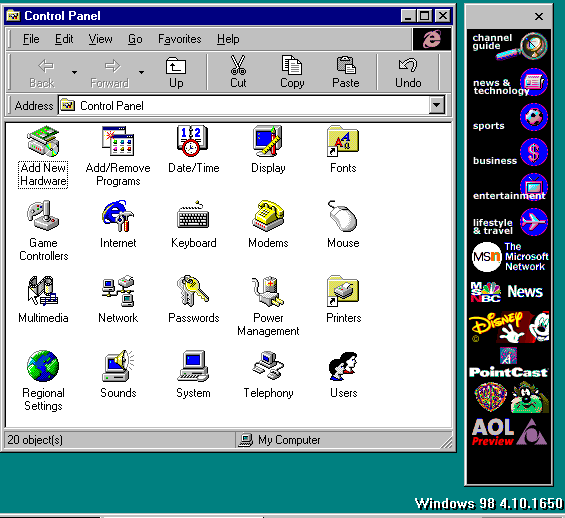The image size is (565, 518).
Task: Open the Forward button history dropdown arrow
Action: coord(142,72)
